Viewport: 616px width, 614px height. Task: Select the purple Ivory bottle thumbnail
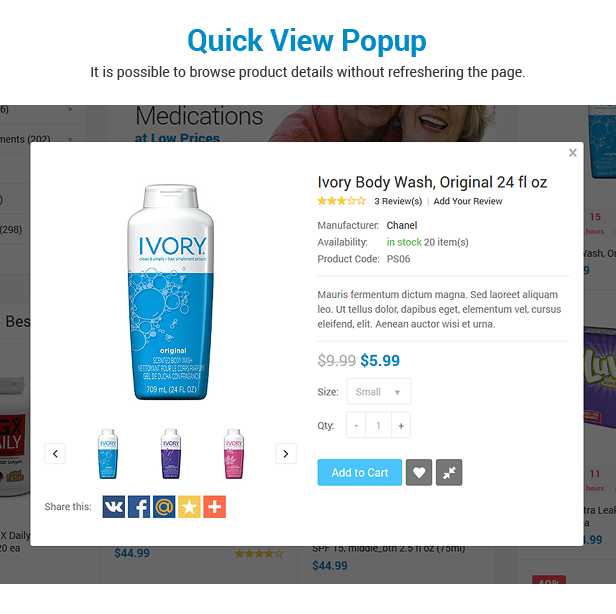point(171,454)
